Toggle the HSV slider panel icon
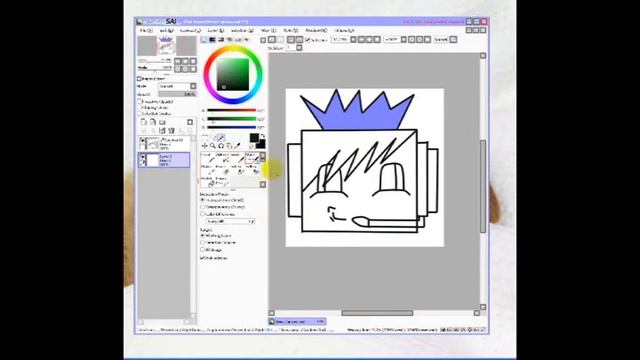640x360 pixels. tap(221, 40)
